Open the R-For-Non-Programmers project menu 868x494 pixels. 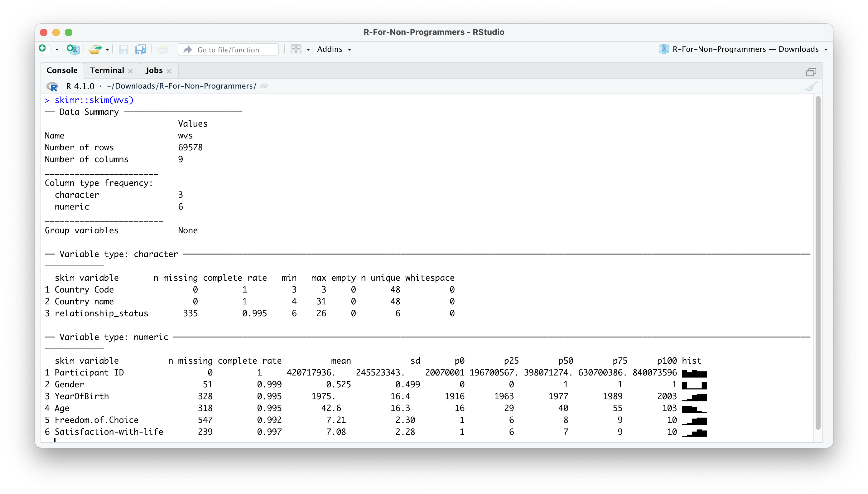click(743, 50)
